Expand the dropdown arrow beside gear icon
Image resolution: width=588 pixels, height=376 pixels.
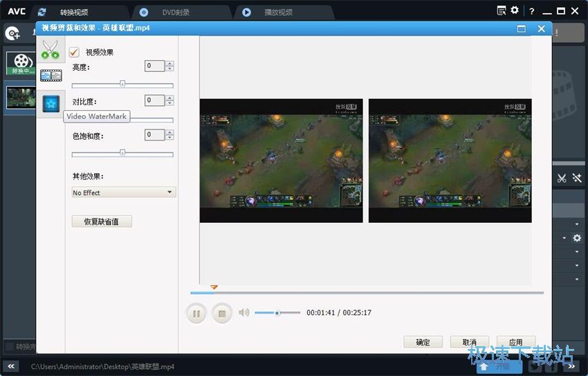click(564, 238)
